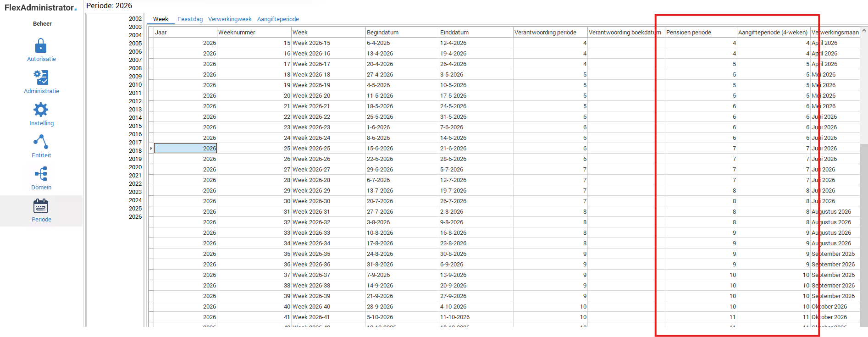Select the Week 2026-20 cell
The height and width of the screenshot is (337, 868).
pyautogui.click(x=328, y=95)
